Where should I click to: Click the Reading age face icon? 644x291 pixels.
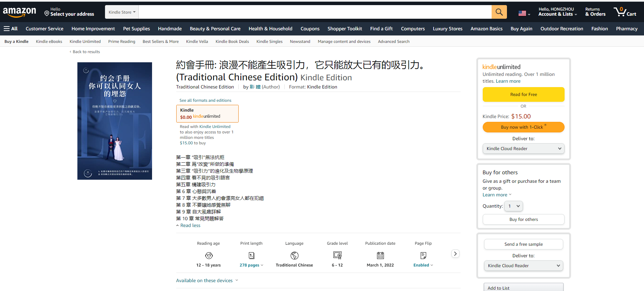pos(209,255)
